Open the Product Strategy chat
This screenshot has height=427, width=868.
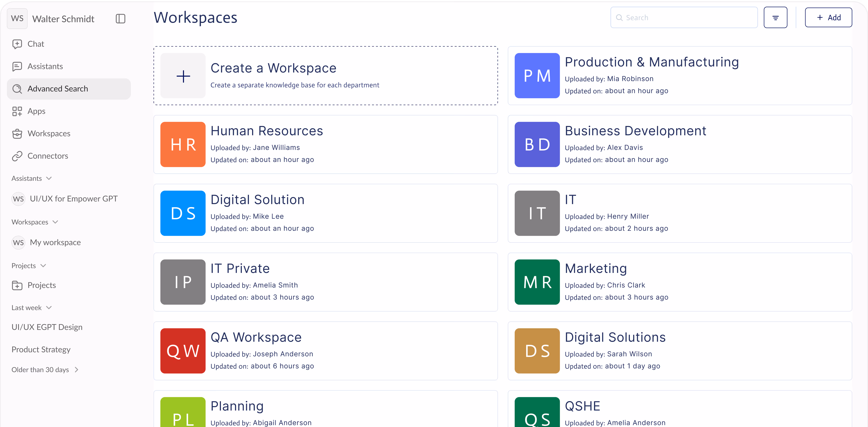click(x=41, y=350)
